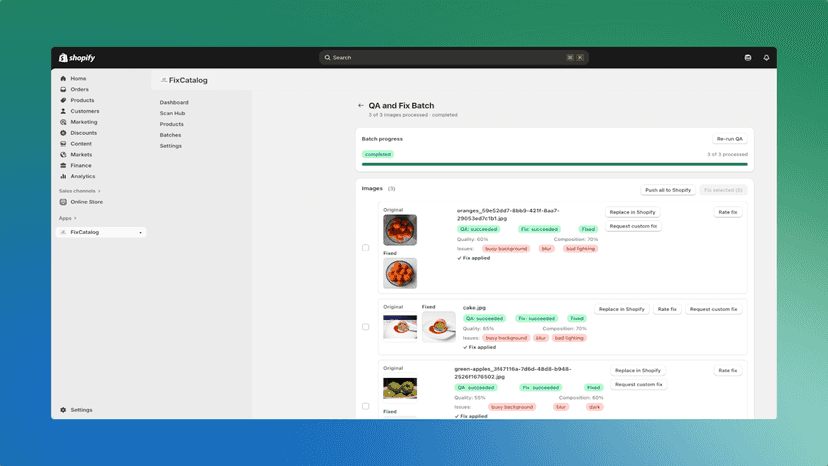Viewport: 828px width, 466px height.
Task: Click the Content icon
Action: point(63,144)
